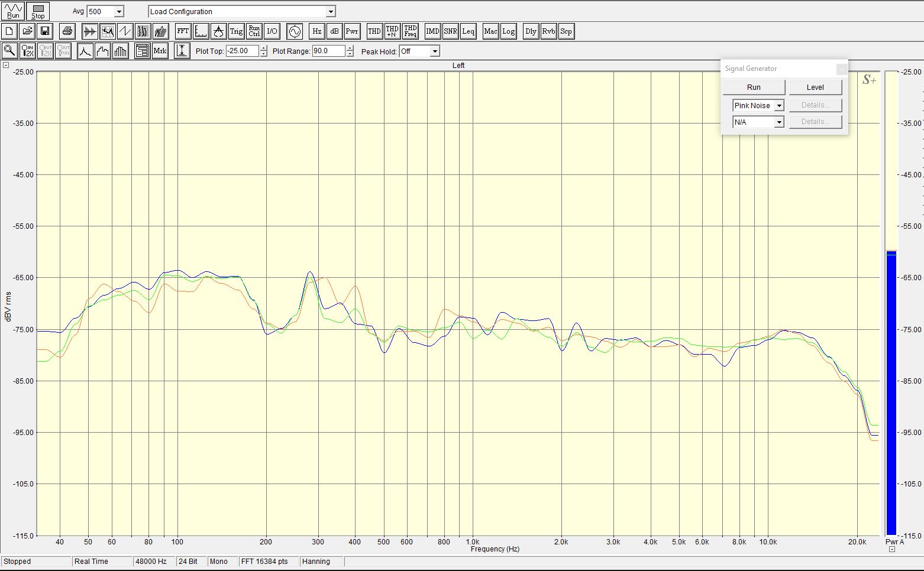Open the 3-D Surface plot icon
Image resolution: width=924 pixels, height=571 pixels.
(161, 31)
